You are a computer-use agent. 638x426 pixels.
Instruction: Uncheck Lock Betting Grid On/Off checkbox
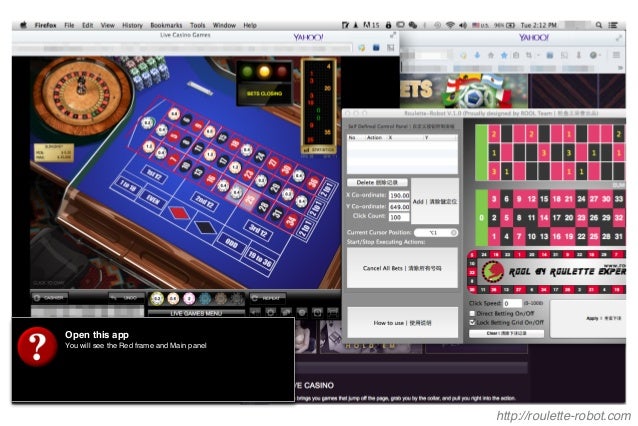tap(472, 322)
